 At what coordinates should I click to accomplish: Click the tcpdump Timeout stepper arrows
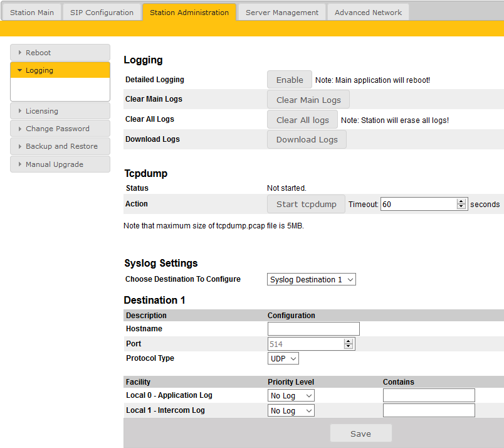462,204
